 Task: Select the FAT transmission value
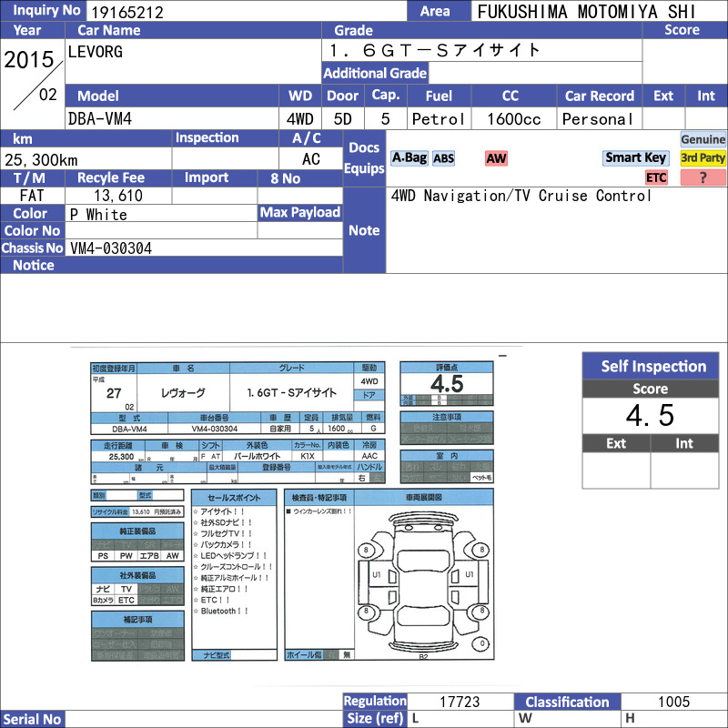(x=32, y=196)
